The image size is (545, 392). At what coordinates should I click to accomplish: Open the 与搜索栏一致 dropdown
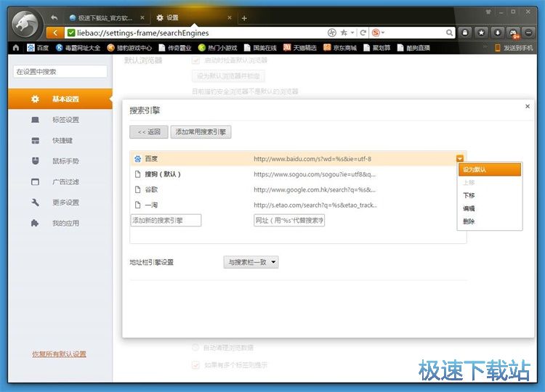coord(251,262)
